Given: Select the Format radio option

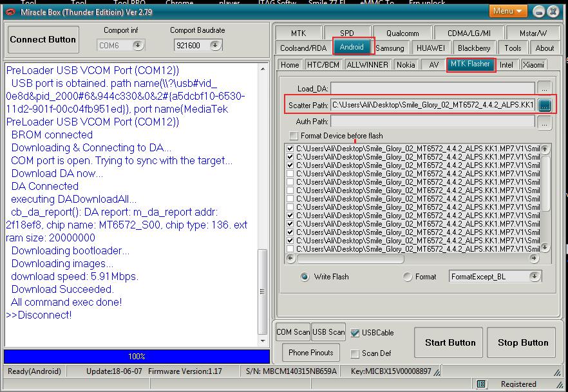Looking at the screenshot, I should coord(408,277).
